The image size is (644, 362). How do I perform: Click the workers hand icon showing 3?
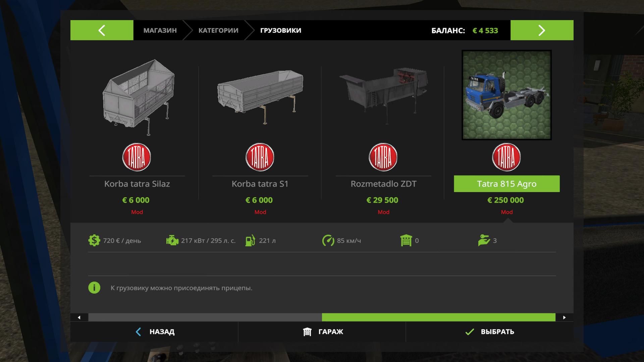pyautogui.click(x=484, y=241)
